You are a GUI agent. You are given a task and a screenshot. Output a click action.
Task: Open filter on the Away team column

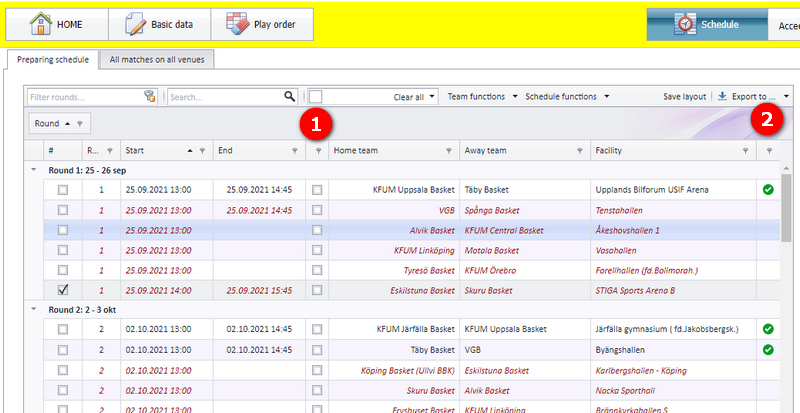pyautogui.click(x=580, y=151)
